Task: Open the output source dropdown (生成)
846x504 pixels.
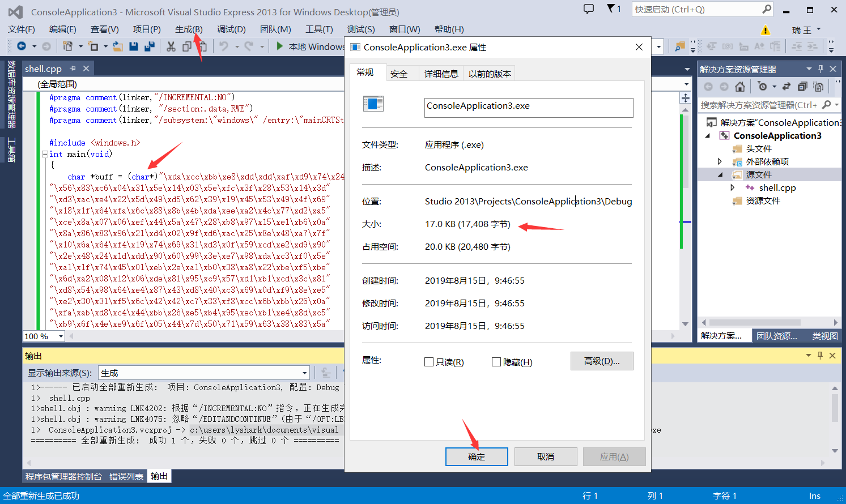Action: click(x=304, y=373)
